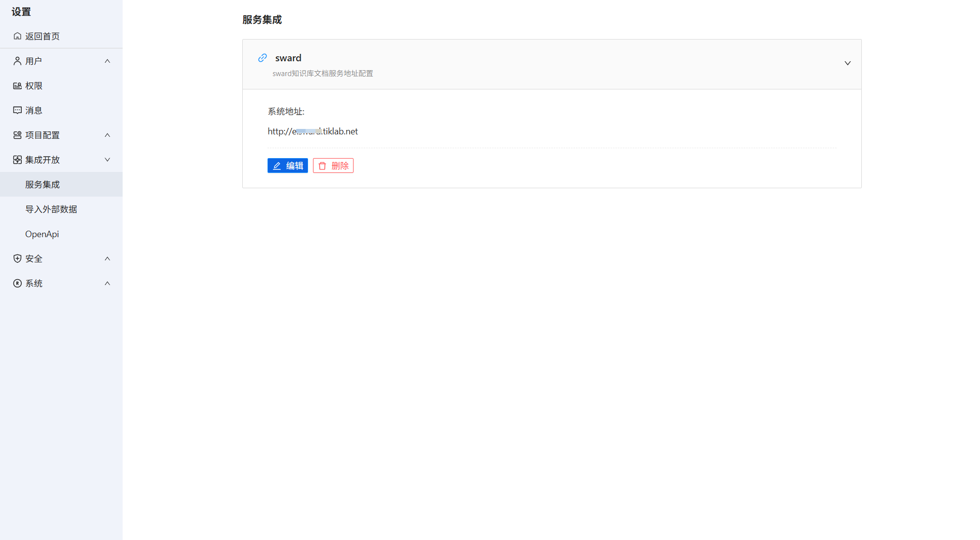Image resolution: width=980 pixels, height=540 pixels.
Task: Click the 消息 message icon
Action: 17,110
